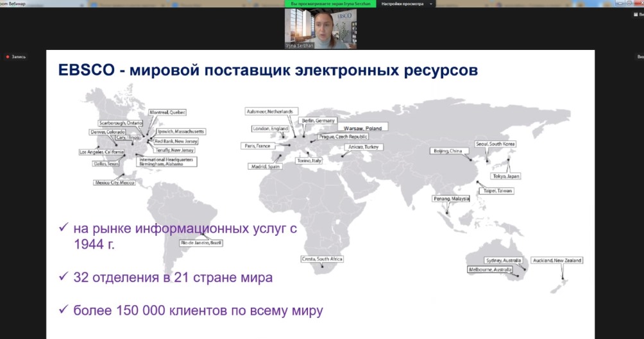644x339 pixels.
Task: Click the 'Warsaw, Poland' map label
Action: coord(362,128)
